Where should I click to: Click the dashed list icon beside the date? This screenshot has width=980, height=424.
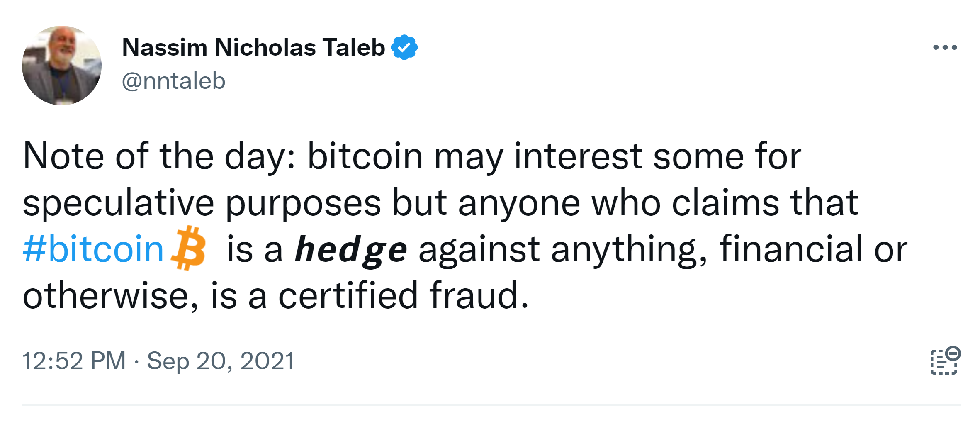(944, 361)
